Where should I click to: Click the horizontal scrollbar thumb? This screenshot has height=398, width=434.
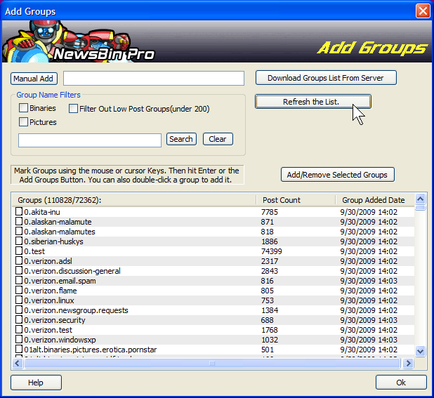[x=212, y=363]
